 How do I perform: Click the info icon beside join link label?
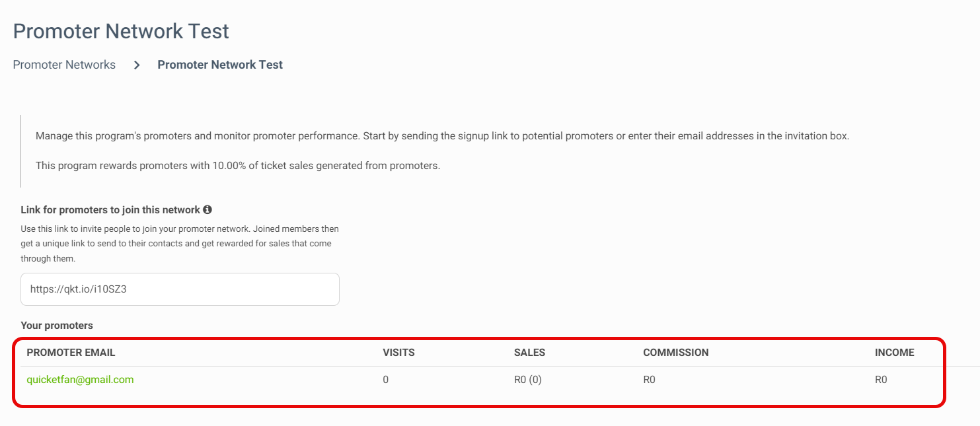(x=207, y=210)
